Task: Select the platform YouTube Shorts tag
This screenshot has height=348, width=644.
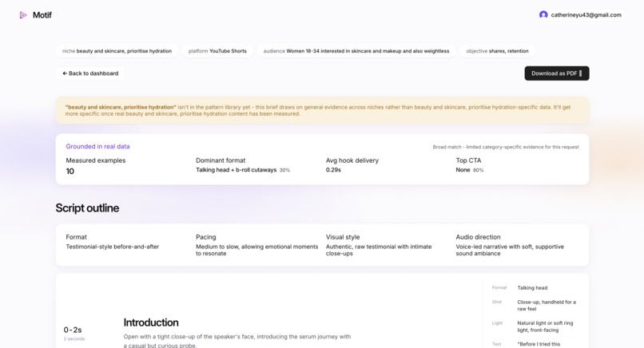Action: click(217, 51)
